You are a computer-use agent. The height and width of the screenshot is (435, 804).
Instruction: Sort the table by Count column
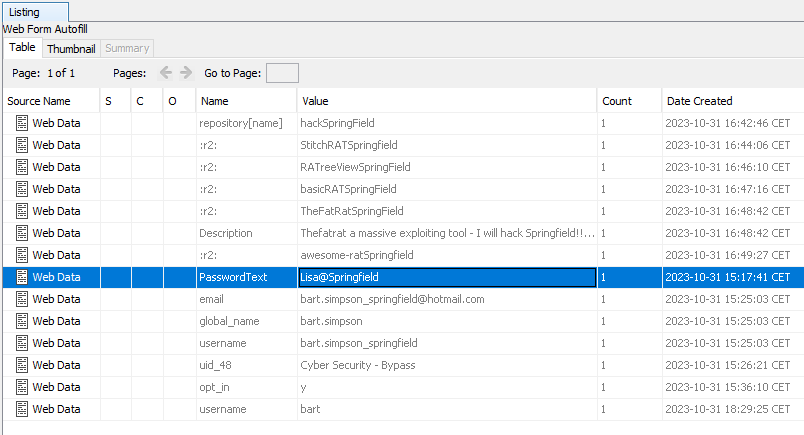616,101
